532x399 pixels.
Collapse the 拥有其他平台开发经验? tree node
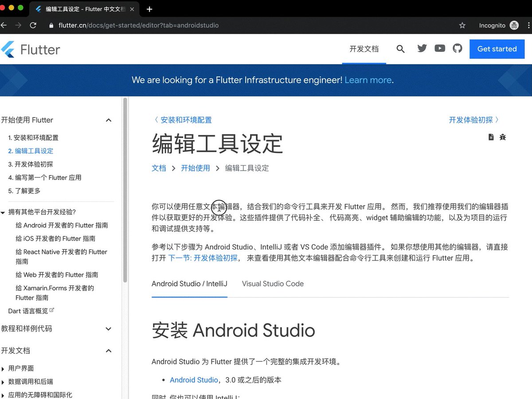tap(3, 212)
